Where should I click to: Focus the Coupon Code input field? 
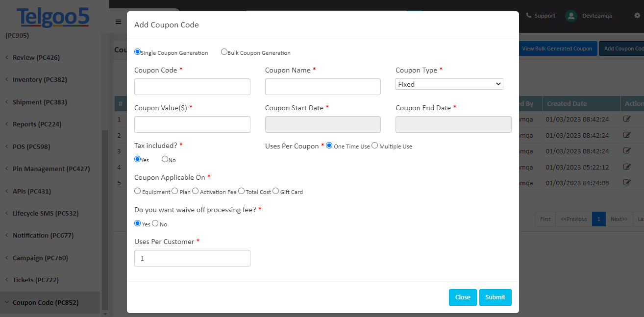pos(192,87)
